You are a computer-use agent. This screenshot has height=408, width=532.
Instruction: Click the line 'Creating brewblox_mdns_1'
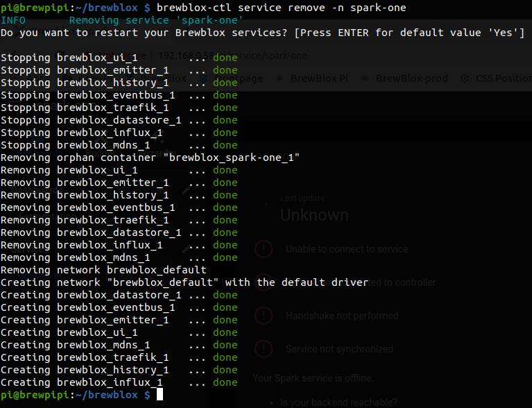click(x=119, y=345)
